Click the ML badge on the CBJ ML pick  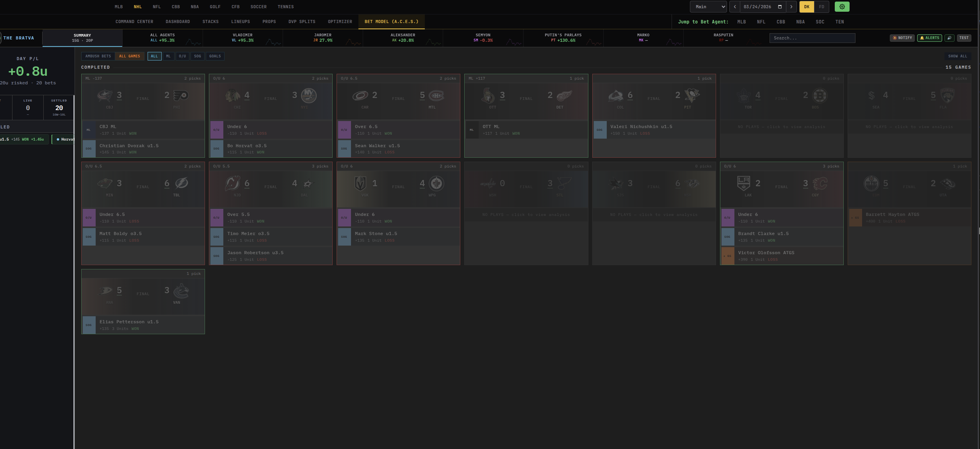pyautogui.click(x=89, y=130)
